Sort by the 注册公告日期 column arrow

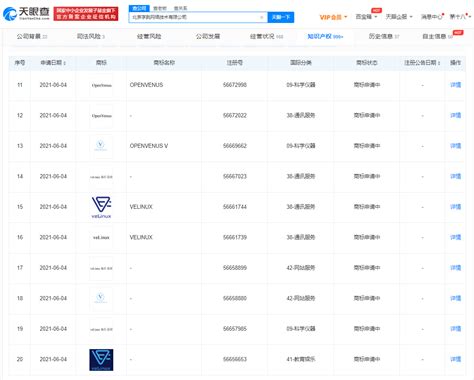coord(439,63)
